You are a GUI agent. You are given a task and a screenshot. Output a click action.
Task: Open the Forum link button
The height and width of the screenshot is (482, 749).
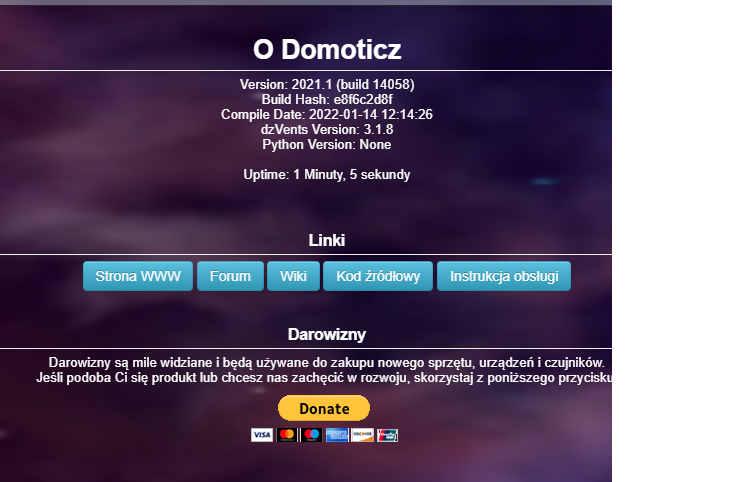(x=230, y=276)
